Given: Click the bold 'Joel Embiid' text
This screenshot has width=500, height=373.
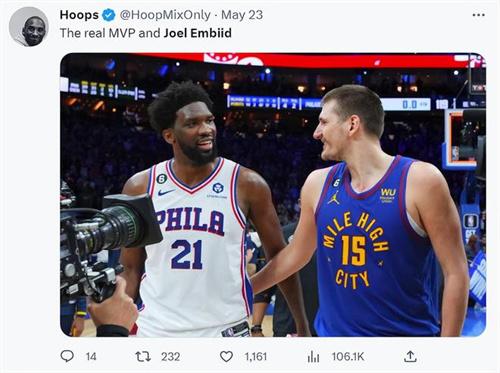Looking at the screenshot, I should click(197, 33).
